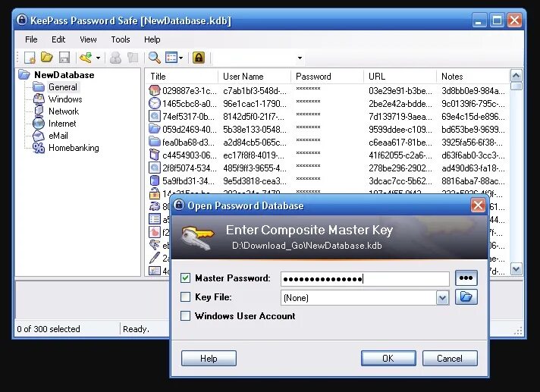
Task: Select the Windows group in tree
Action: [65, 99]
